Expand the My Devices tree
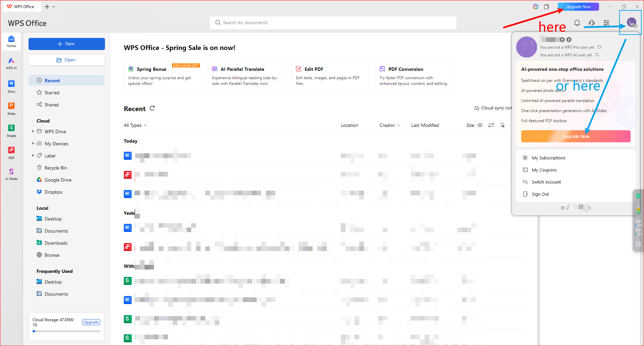The height and width of the screenshot is (346, 644). coord(33,143)
